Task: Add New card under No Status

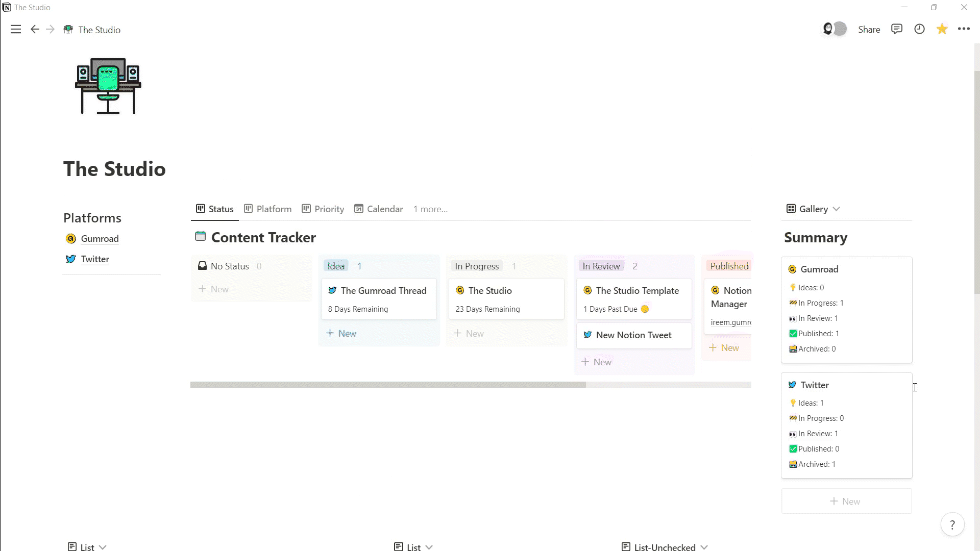Action: pyautogui.click(x=214, y=289)
